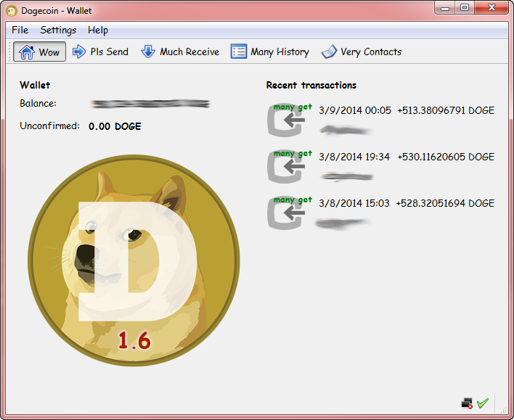Click the window resize grip corner

(x=504, y=410)
